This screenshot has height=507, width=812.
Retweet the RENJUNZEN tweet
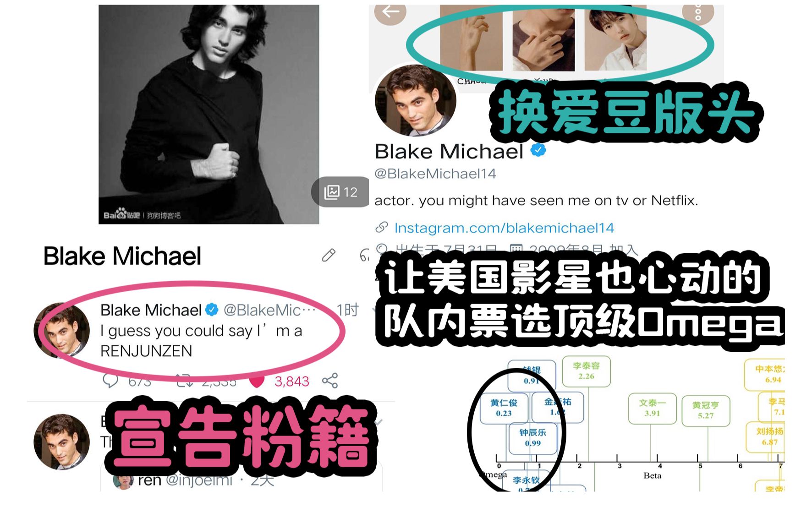point(184,381)
